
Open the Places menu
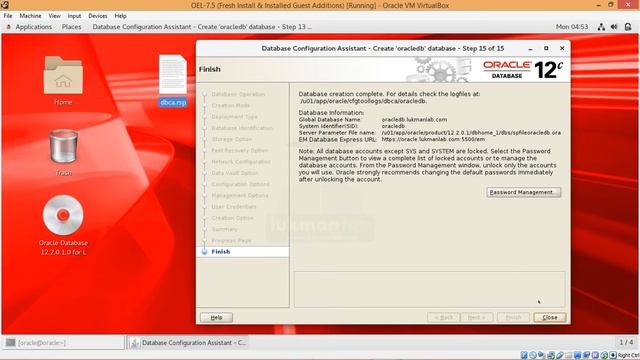coord(71,27)
